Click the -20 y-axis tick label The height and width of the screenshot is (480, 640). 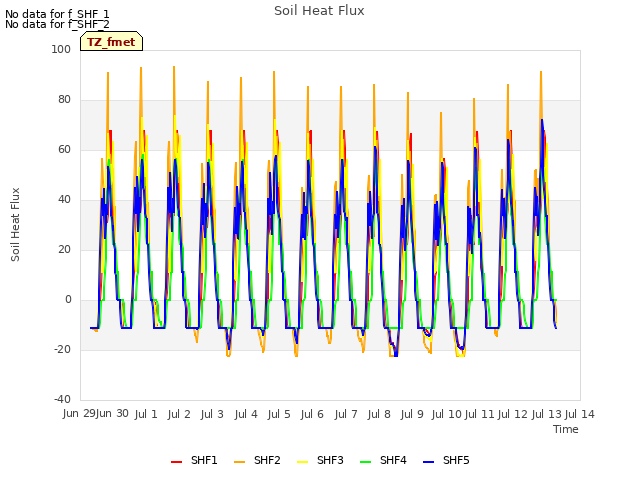point(62,350)
